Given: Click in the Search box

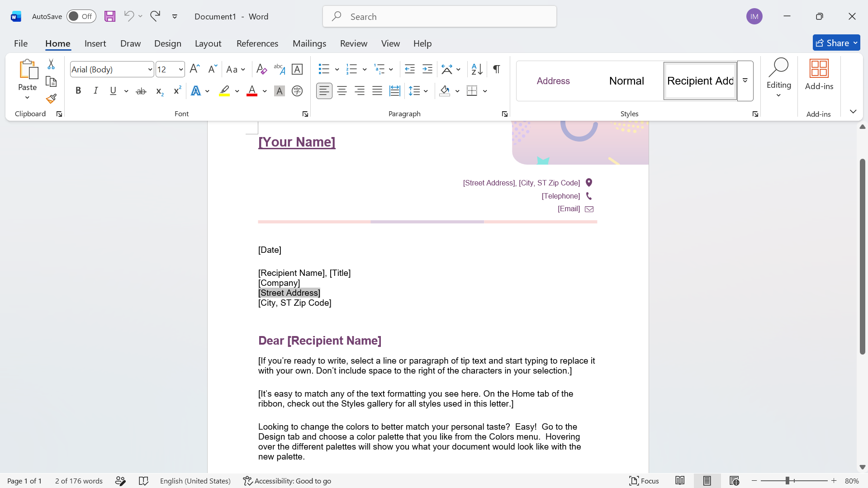Looking at the screenshot, I should click(440, 16).
